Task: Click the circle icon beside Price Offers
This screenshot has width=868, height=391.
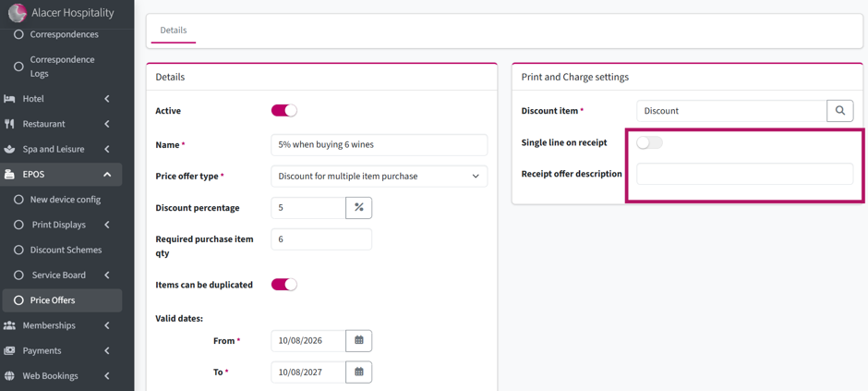Action: tap(18, 300)
